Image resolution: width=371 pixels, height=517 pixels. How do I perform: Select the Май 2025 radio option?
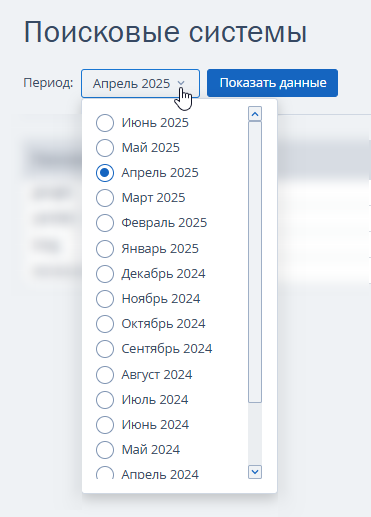[105, 148]
